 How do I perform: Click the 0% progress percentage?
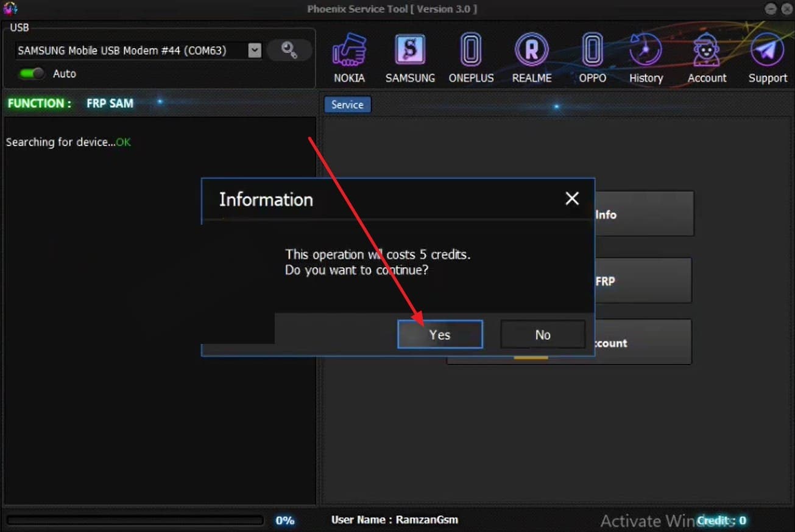(x=285, y=520)
